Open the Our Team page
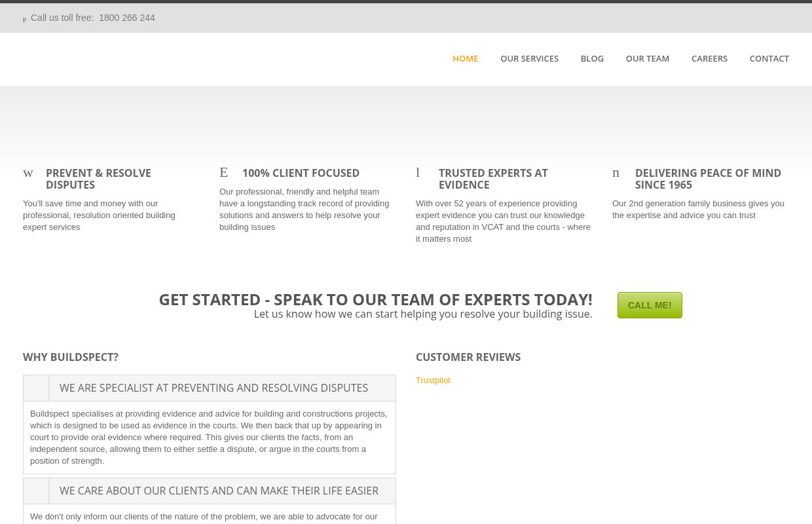Viewport: 812px width, 524px height. pos(647,58)
